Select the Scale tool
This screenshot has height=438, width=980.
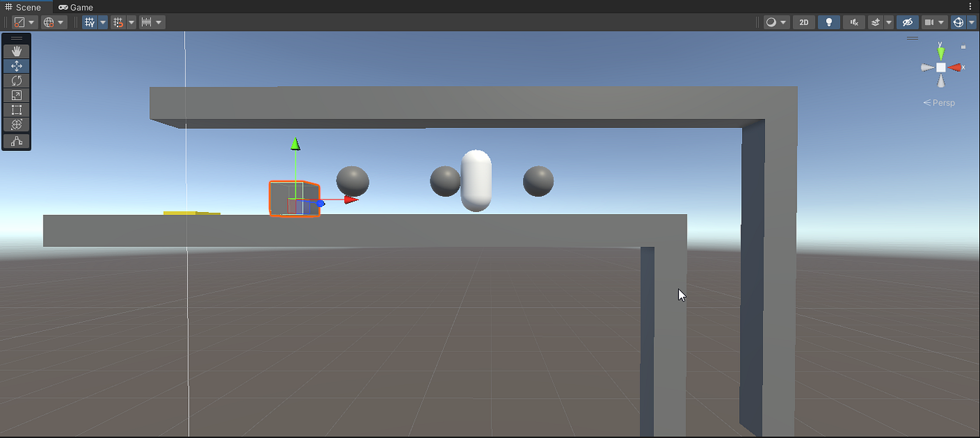click(x=17, y=95)
